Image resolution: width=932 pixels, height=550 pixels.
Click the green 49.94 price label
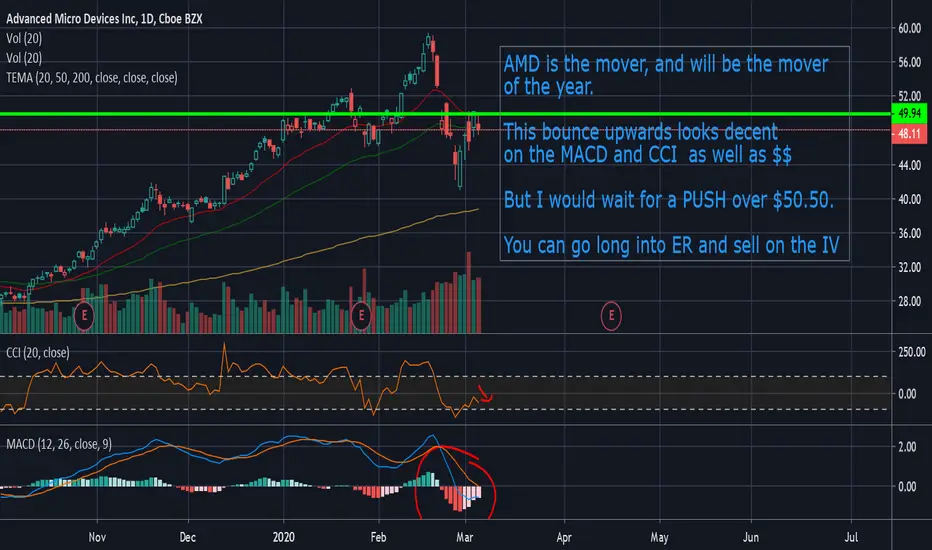click(909, 113)
